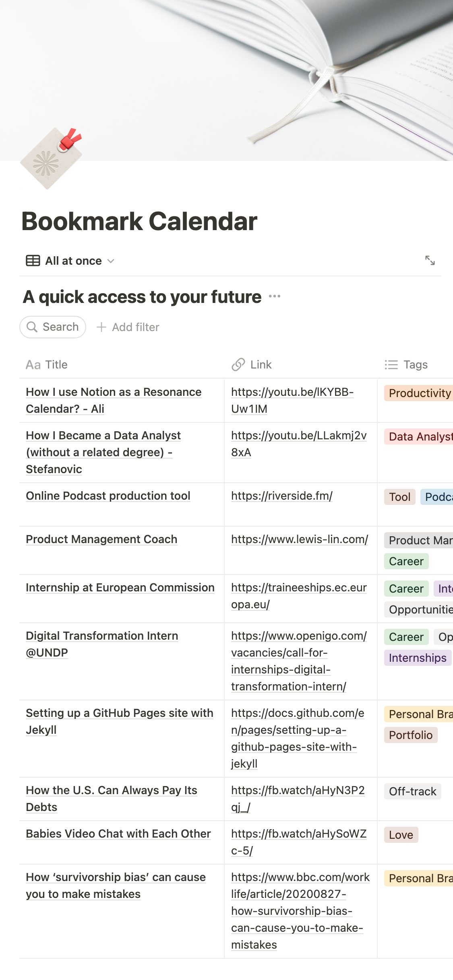Image resolution: width=453 pixels, height=980 pixels.
Task: Click the plus icon for Add filter
Action: 101,327
